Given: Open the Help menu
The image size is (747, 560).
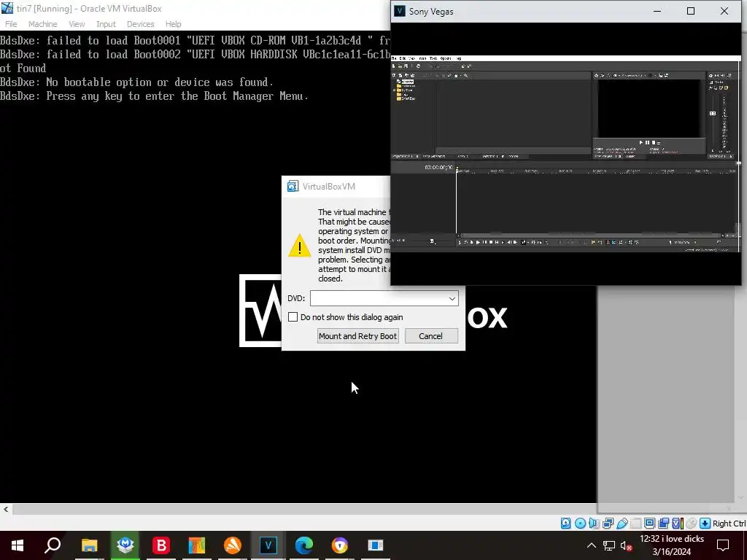Looking at the screenshot, I should tap(173, 24).
